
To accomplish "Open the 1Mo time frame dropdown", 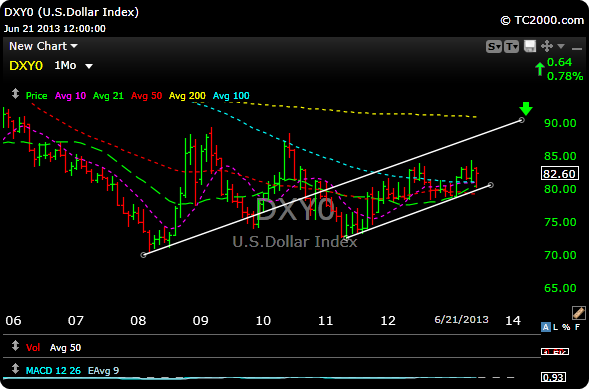I will click(73, 66).
